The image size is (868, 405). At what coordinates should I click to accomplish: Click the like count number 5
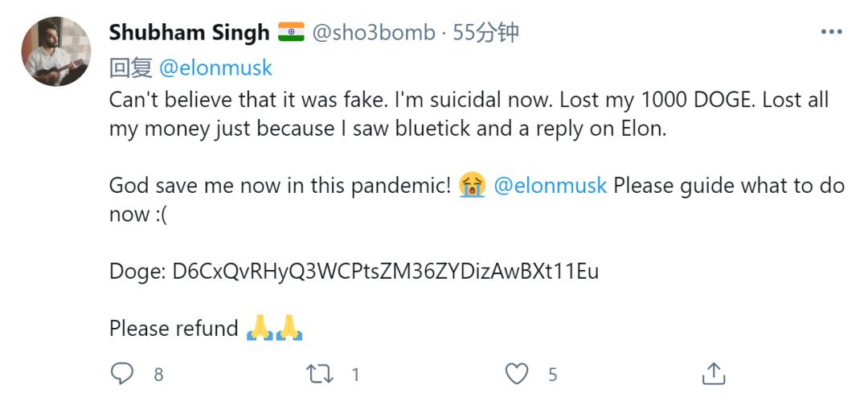pos(553,374)
